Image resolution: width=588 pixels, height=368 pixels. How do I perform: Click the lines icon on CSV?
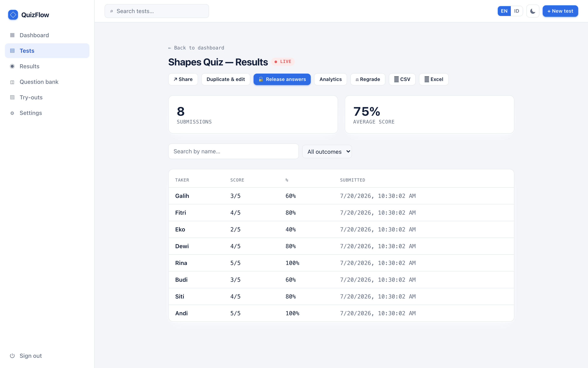pos(396,79)
